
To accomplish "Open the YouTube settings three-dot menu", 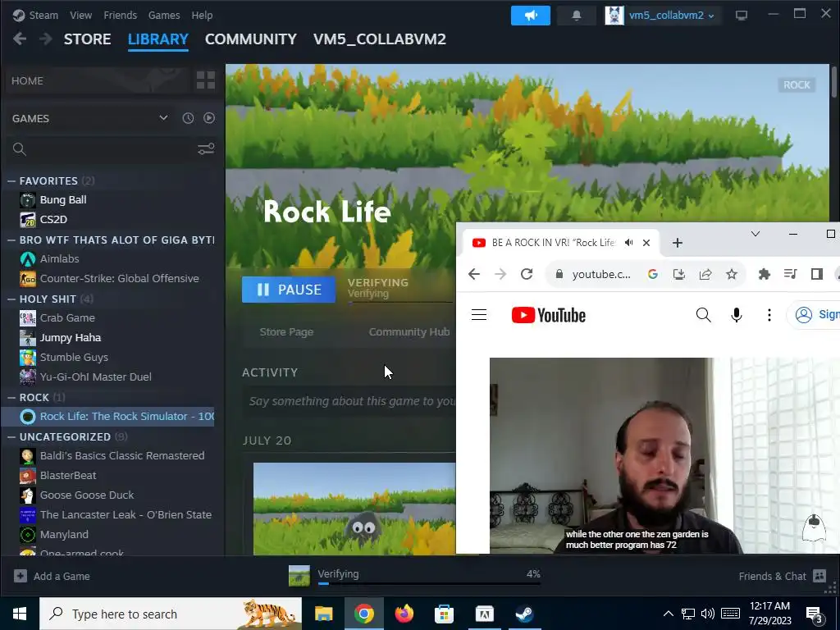I will tap(769, 315).
